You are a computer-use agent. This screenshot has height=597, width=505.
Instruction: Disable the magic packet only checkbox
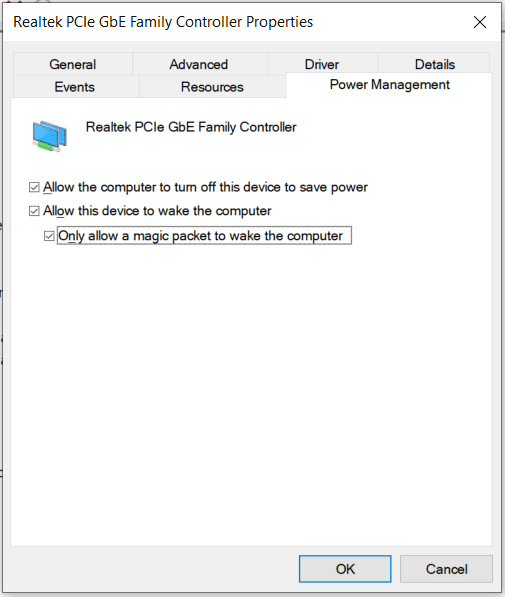point(49,236)
